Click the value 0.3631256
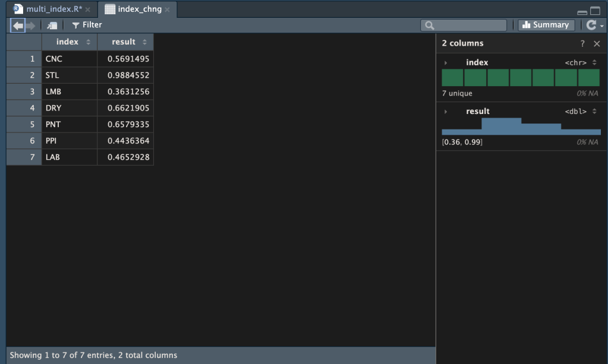The height and width of the screenshot is (364, 608). tap(128, 92)
